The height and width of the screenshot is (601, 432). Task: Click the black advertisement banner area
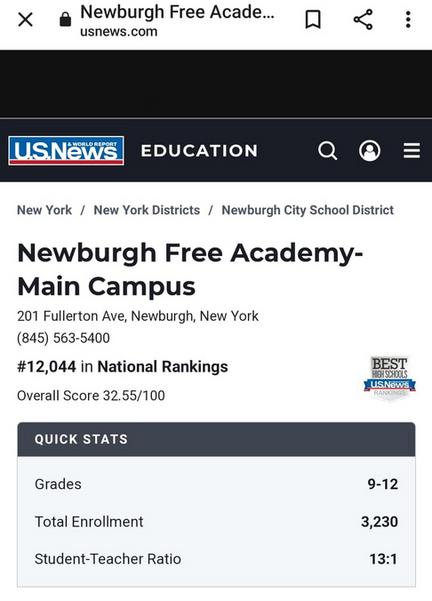(216, 84)
